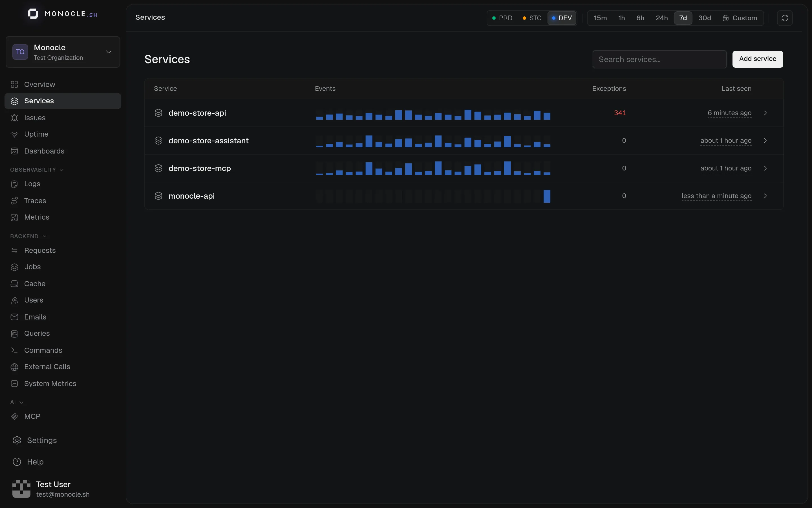This screenshot has height=508, width=812.
Task: Open Test User account menu
Action: pos(63,489)
